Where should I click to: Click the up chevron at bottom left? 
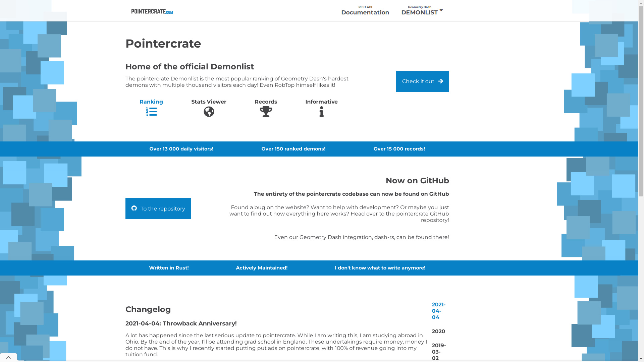pos(8,357)
